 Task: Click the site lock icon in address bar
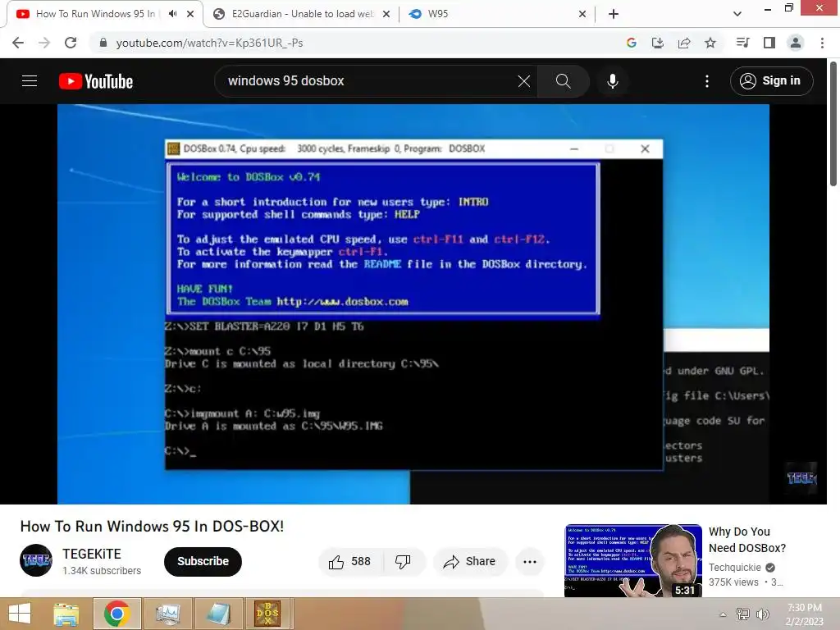tap(103, 43)
